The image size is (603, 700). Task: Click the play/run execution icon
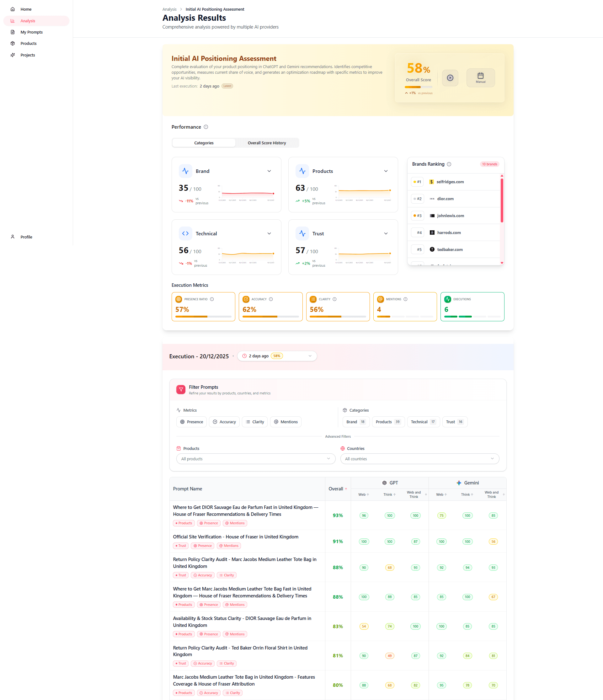coord(450,78)
